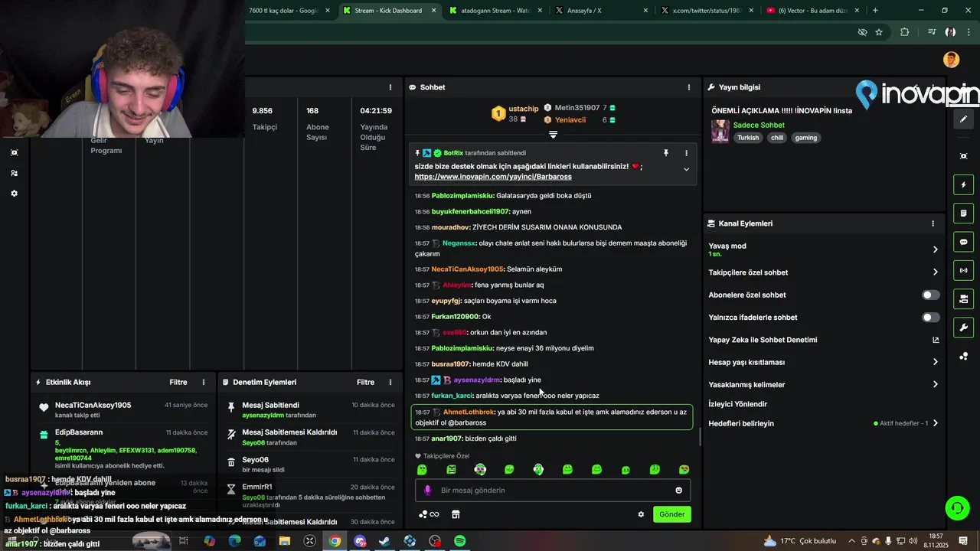Click the three-dots cluster icon in right sidebar
The width and height of the screenshot is (980, 551).
tap(963, 356)
